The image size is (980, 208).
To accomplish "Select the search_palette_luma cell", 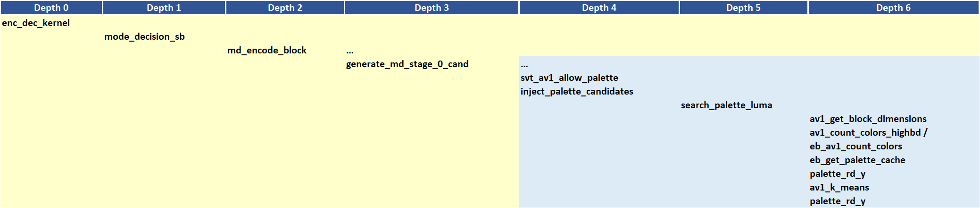I will pos(726,105).
